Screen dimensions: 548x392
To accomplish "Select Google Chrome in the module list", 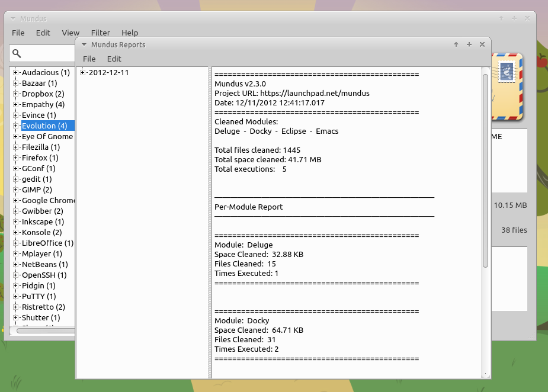I will [x=48, y=200].
